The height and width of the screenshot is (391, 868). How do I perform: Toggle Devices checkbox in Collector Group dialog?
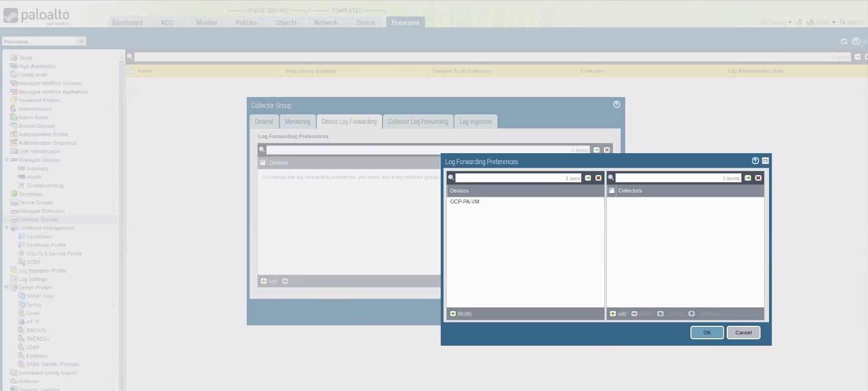pyautogui.click(x=263, y=163)
